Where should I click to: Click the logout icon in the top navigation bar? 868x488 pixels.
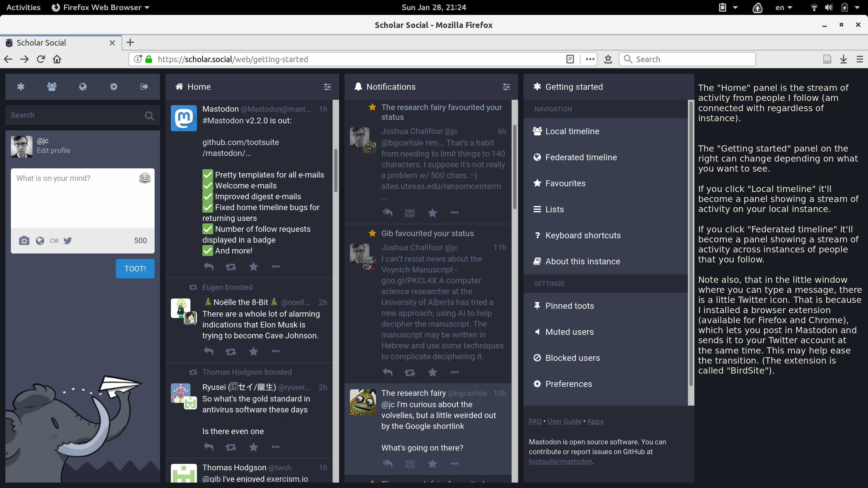pos(144,87)
